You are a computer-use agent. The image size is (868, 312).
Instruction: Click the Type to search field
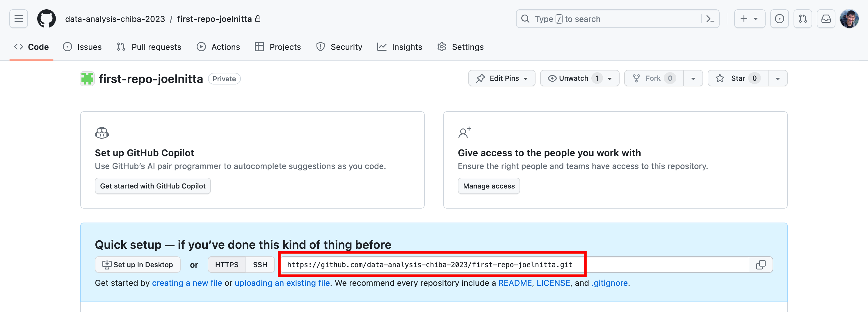610,19
